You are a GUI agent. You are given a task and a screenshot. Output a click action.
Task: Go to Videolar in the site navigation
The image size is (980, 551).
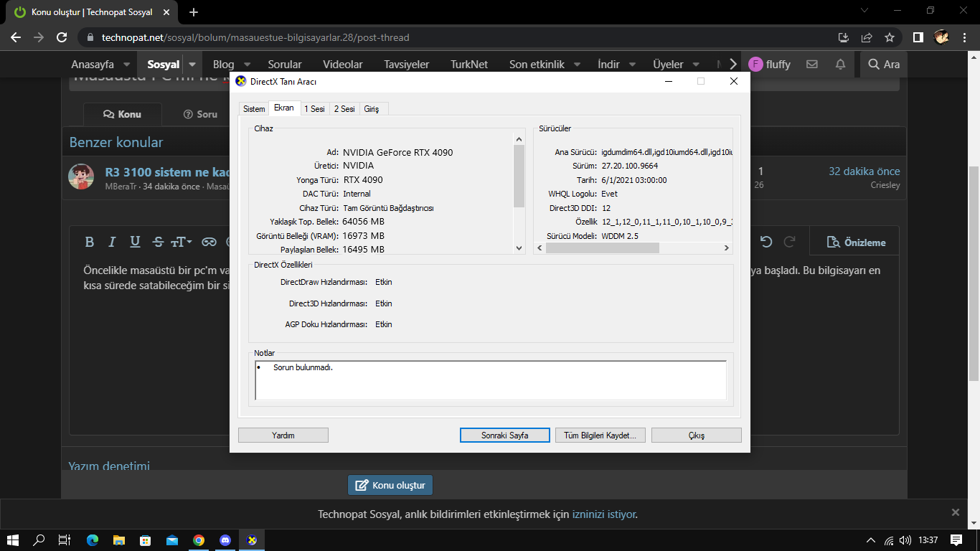coord(343,64)
